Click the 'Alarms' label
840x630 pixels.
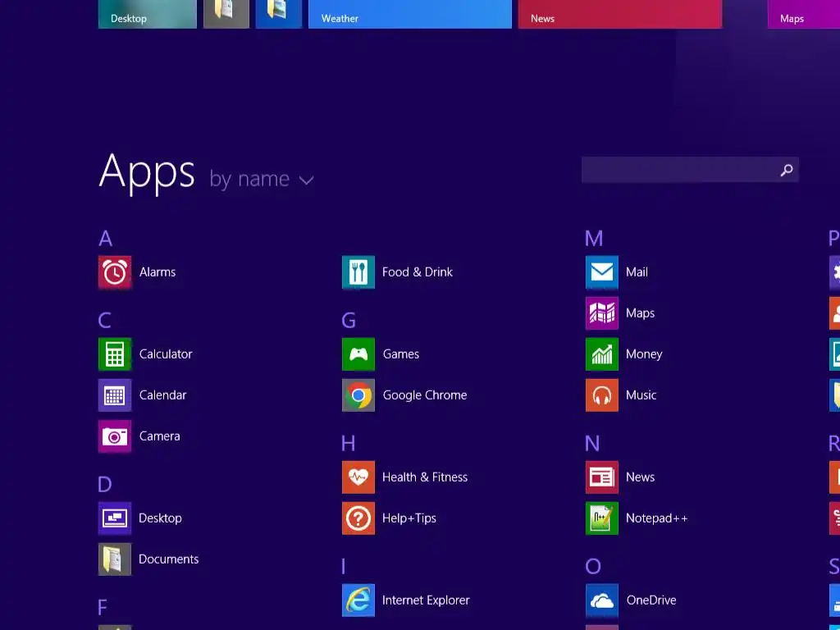[x=157, y=272]
